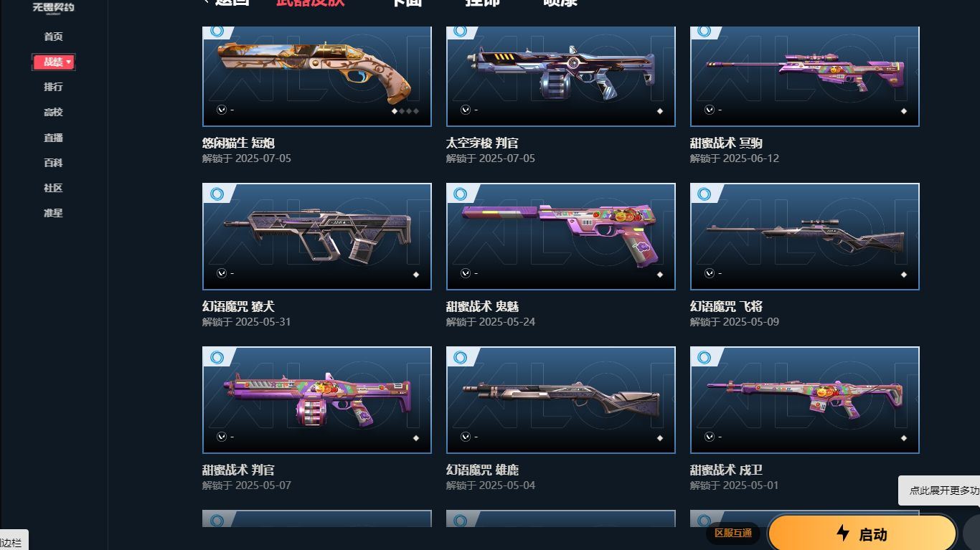Click the level diamond on 幻语魔咒 飞将 card
The height and width of the screenshot is (550, 980).
click(904, 275)
